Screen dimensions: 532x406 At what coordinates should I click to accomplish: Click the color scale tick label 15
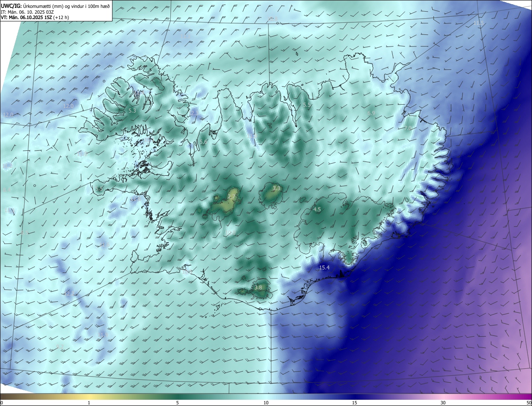[x=355, y=403]
